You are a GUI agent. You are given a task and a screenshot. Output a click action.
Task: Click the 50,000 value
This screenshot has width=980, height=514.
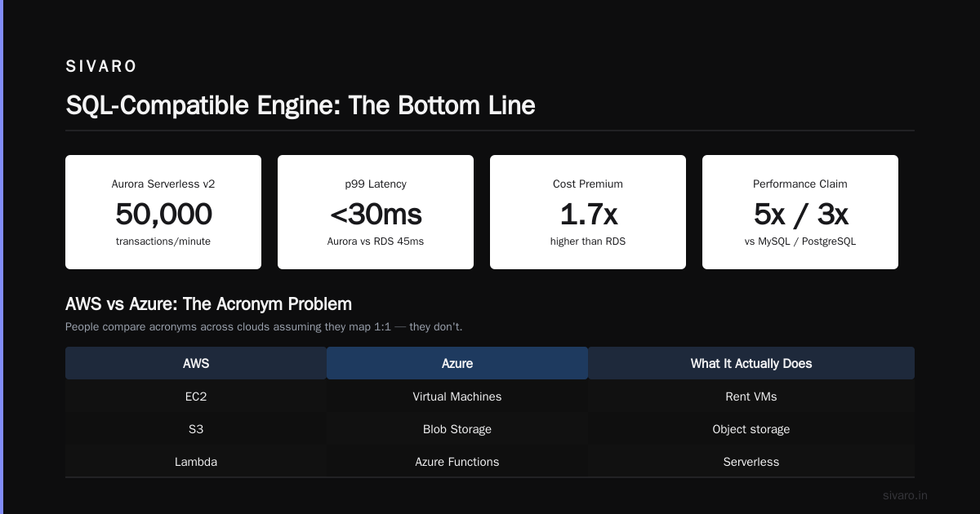[x=163, y=214]
